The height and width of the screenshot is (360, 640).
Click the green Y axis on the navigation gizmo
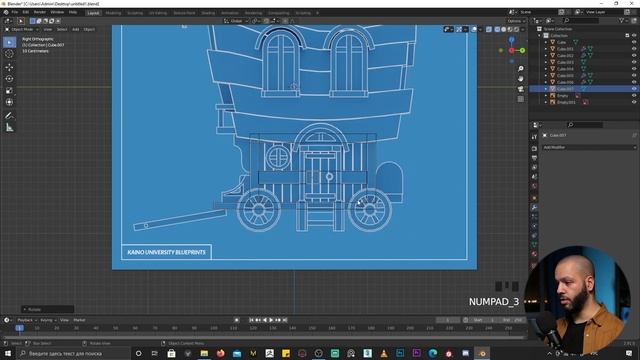click(x=522, y=50)
